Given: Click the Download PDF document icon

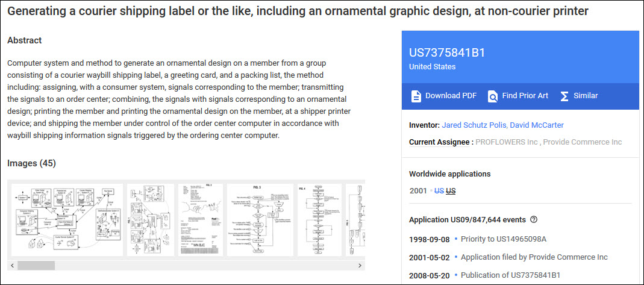Looking at the screenshot, I should (416, 96).
